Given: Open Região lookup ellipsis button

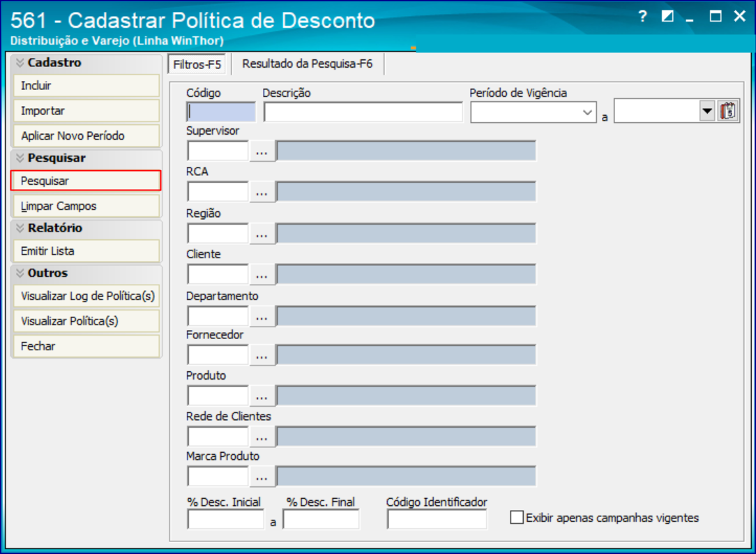Looking at the screenshot, I should pos(262,234).
